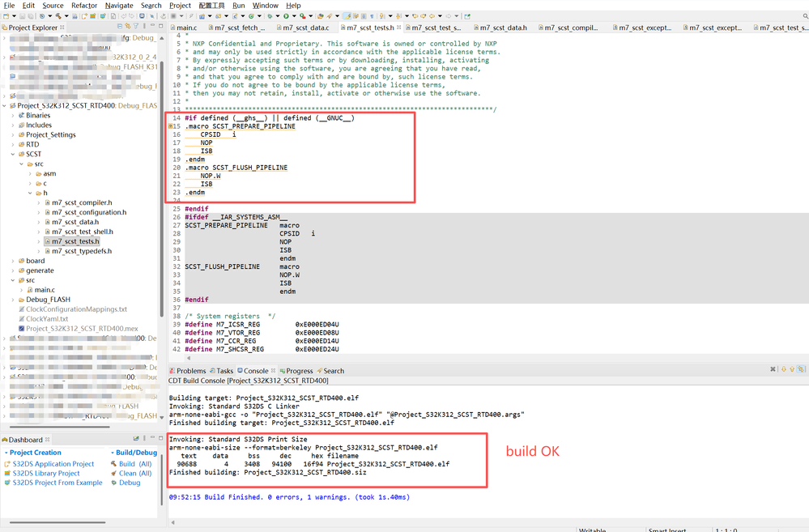809x532 pixels.
Task: Switch to the m7_scst_data.c editor tab
Action: [302, 28]
